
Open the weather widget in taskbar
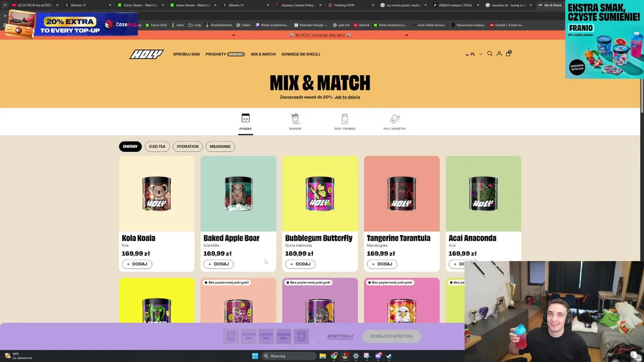tap(19, 356)
